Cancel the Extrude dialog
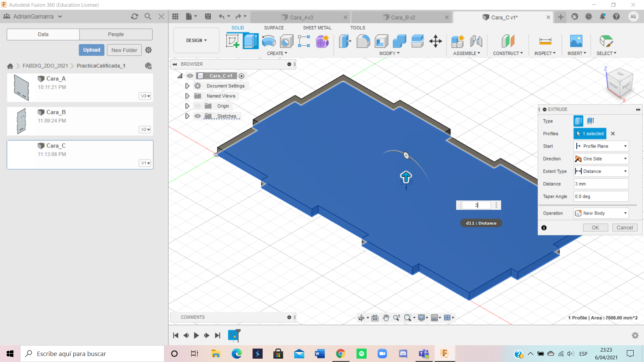This screenshot has height=362, width=644. pyautogui.click(x=625, y=228)
